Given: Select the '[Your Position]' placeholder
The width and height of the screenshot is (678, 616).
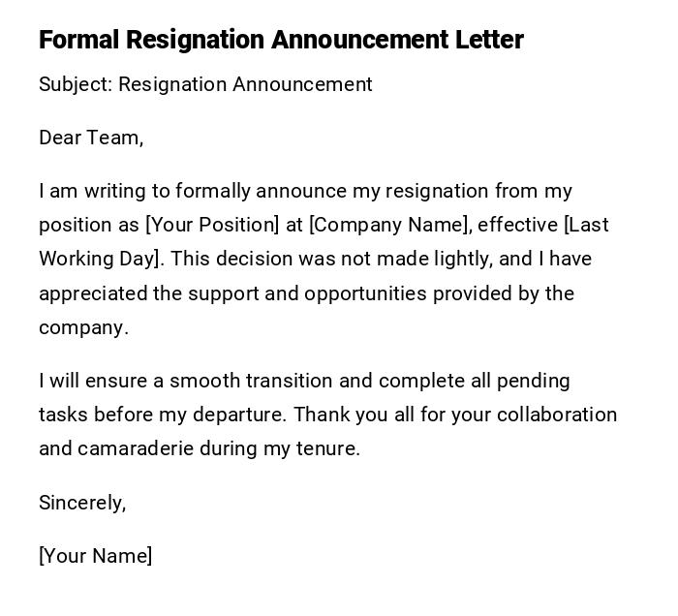Looking at the screenshot, I should click(212, 225).
